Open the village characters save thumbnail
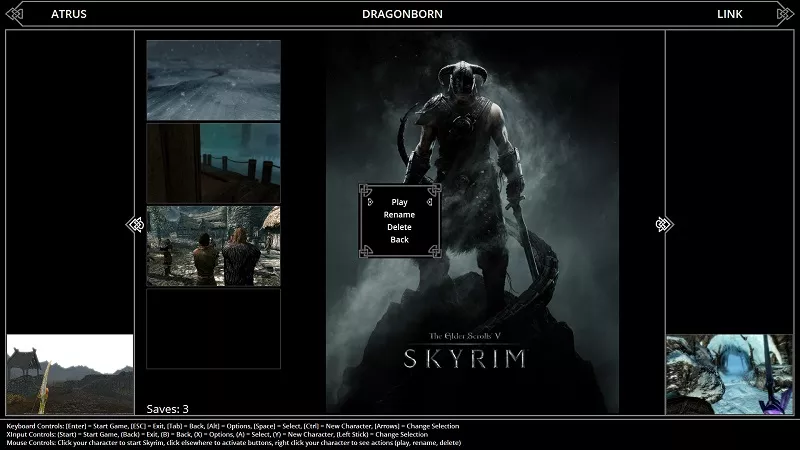Viewport: 800px width, 450px height. click(x=213, y=246)
